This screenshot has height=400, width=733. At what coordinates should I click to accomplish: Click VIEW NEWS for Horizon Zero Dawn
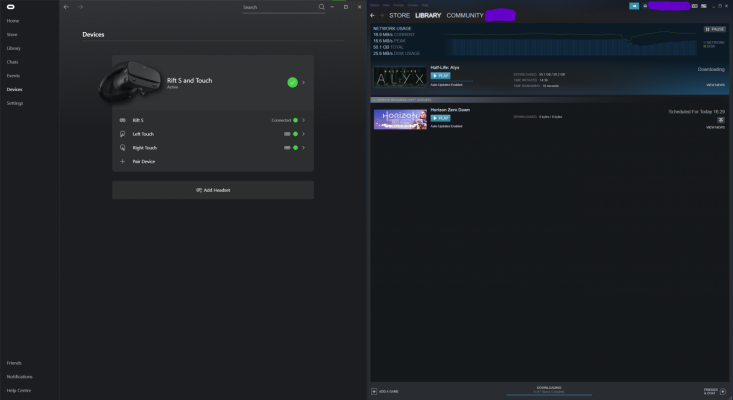pos(715,127)
